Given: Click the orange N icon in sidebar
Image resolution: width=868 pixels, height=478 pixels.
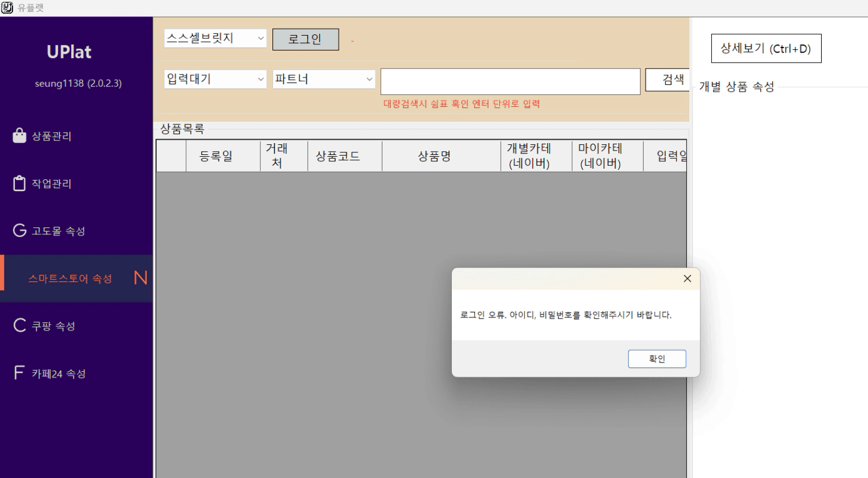Looking at the screenshot, I should (141, 279).
